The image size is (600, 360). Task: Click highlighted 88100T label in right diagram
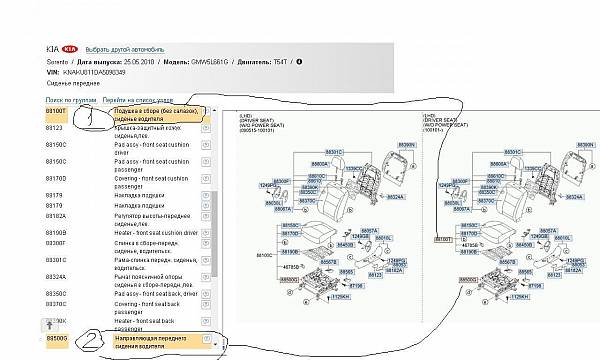443,239
